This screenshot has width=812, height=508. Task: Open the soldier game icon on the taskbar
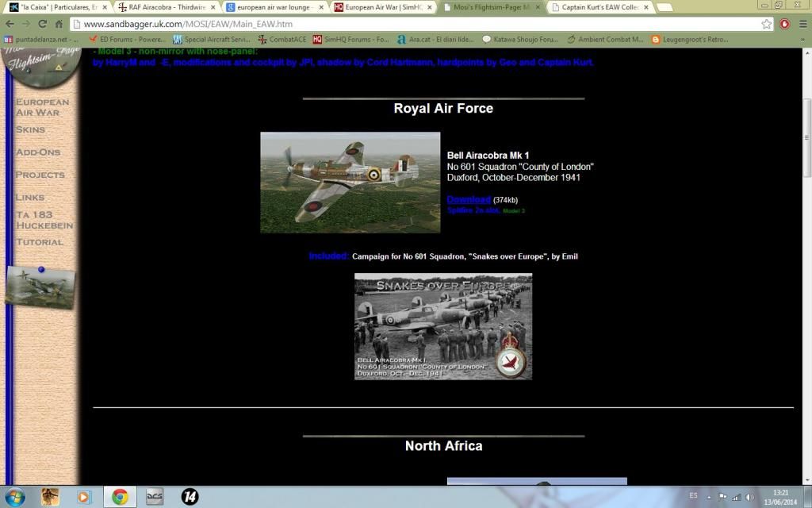pos(50,497)
